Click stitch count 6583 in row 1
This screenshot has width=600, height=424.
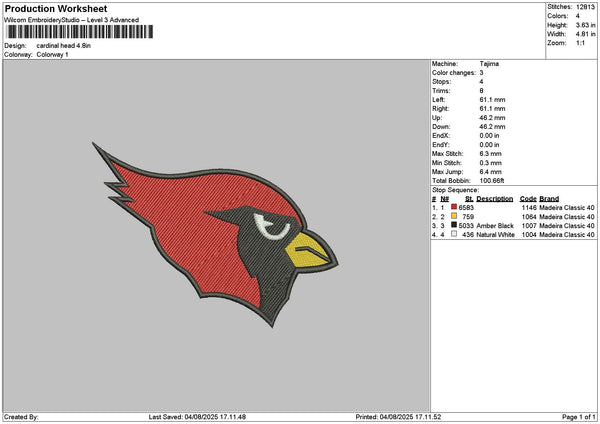[466, 208]
